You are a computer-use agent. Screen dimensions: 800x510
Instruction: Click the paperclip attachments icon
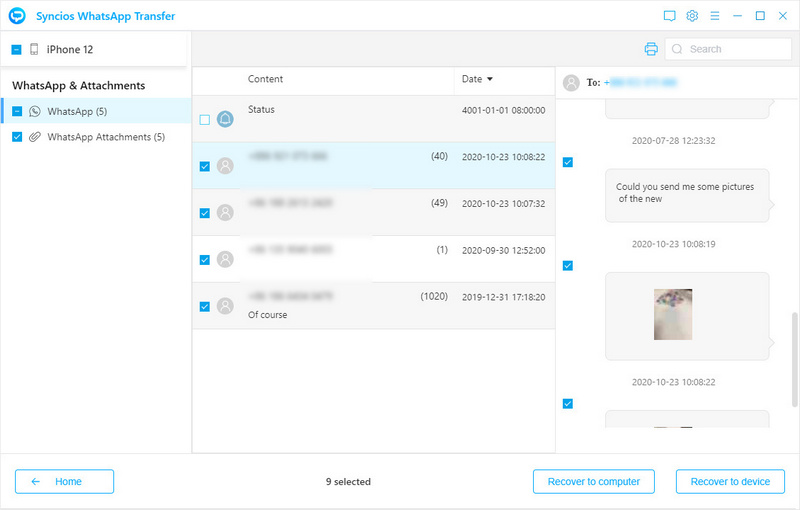35,137
